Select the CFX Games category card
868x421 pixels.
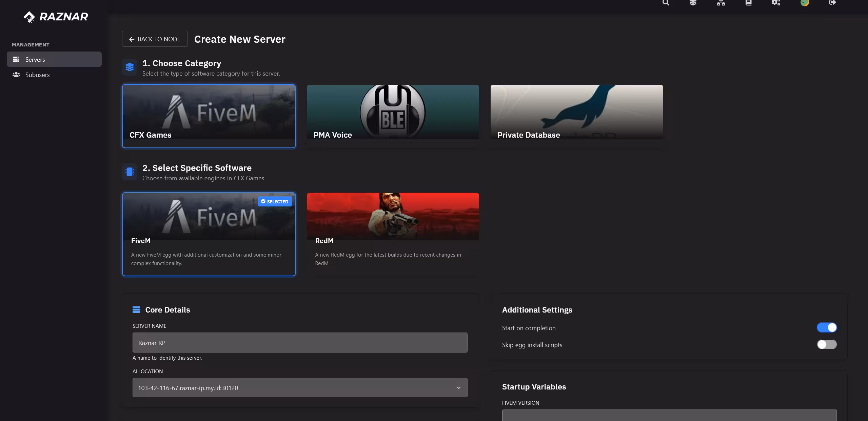[209, 116]
